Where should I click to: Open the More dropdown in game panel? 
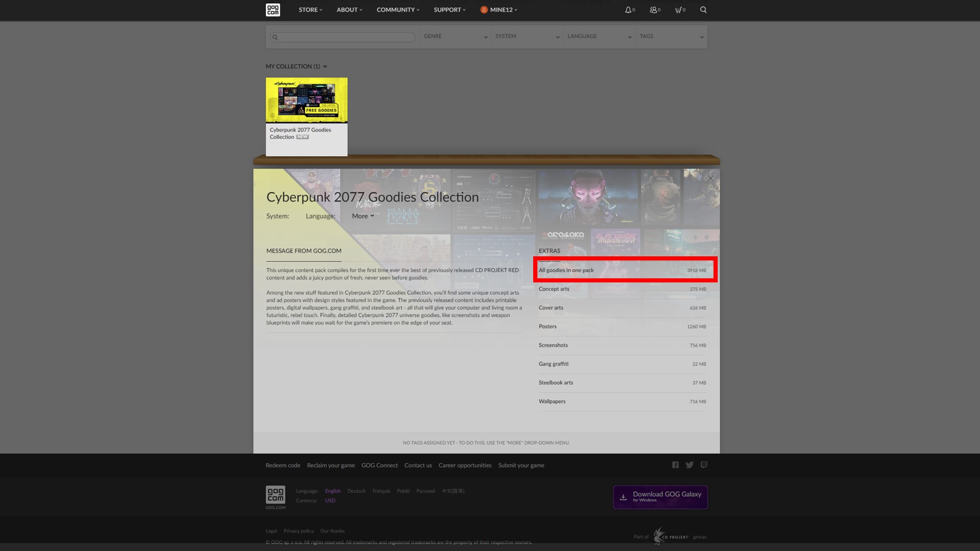[363, 216]
